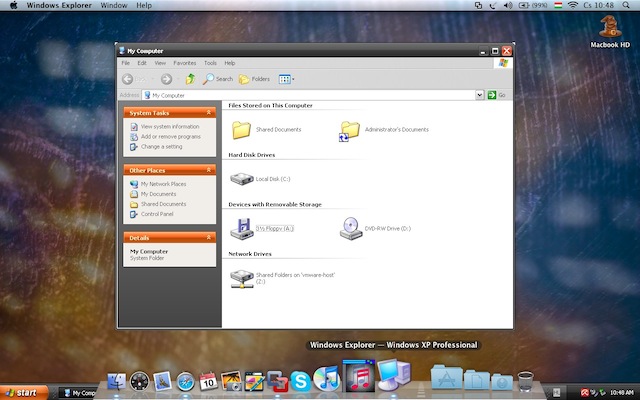This screenshot has width=640, height=400.
Task: Select 3½ Floppy (A:) drive
Action: tap(242, 229)
